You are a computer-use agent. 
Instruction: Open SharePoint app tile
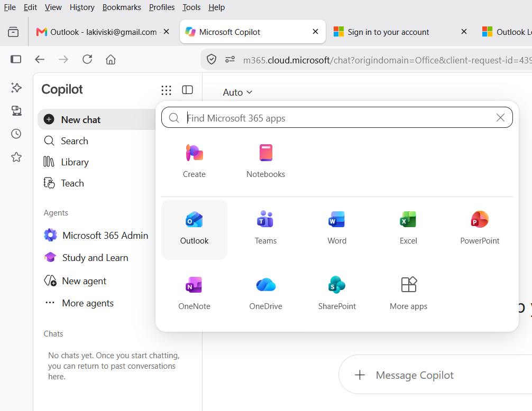pos(337,293)
